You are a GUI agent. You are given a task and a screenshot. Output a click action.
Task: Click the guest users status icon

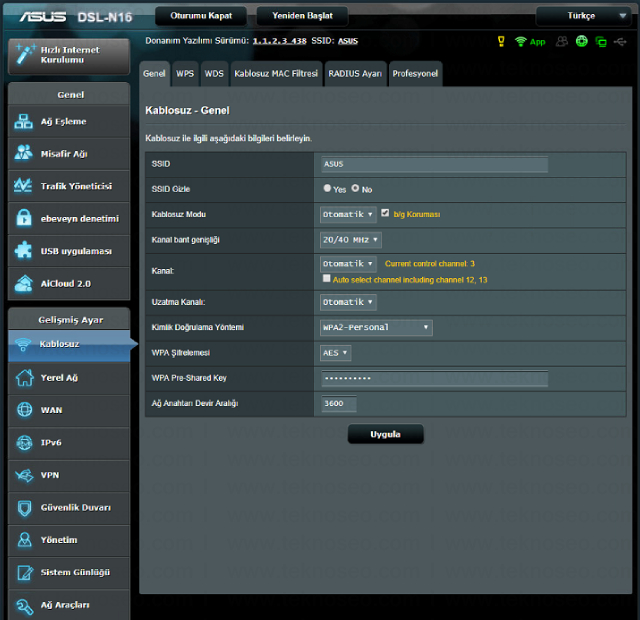click(x=562, y=41)
